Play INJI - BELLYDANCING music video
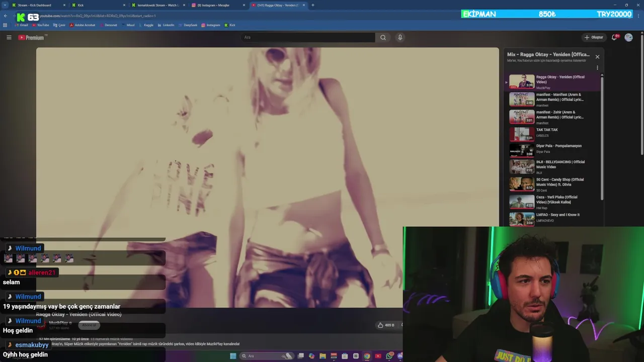644x362 pixels. coord(552,166)
